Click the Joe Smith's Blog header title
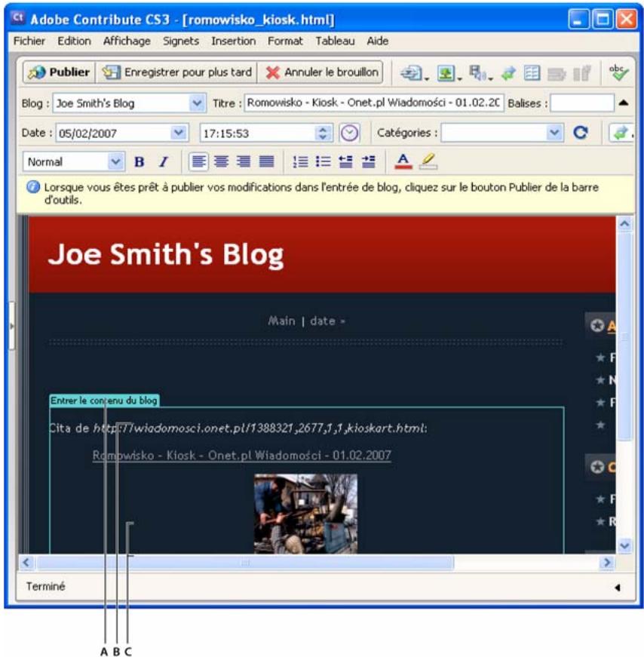 pyautogui.click(x=166, y=255)
